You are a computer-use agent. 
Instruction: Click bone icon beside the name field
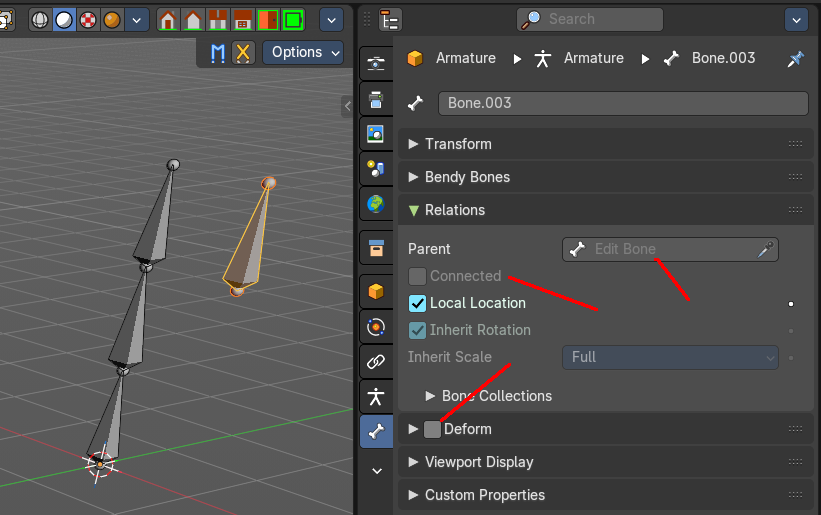point(415,103)
